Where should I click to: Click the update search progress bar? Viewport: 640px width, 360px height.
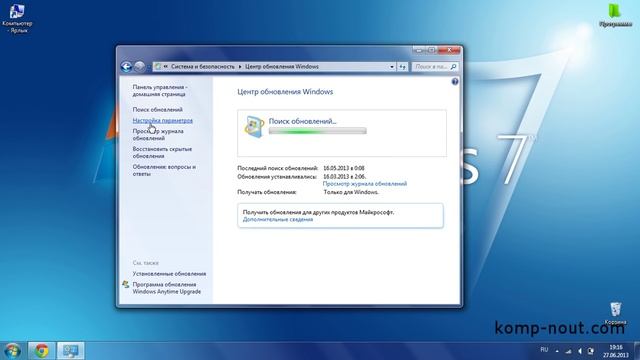tap(318, 131)
